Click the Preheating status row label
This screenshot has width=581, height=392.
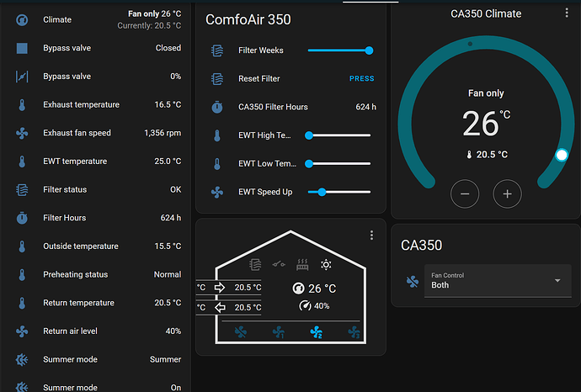tap(76, 274)
